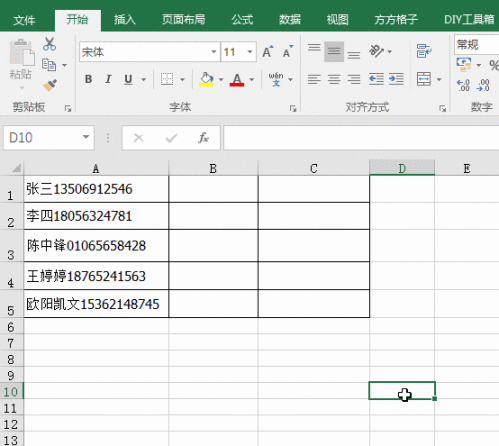Click the Increase Indent icon
Viewport: 499px width, 446px height.
click(396, 79)
